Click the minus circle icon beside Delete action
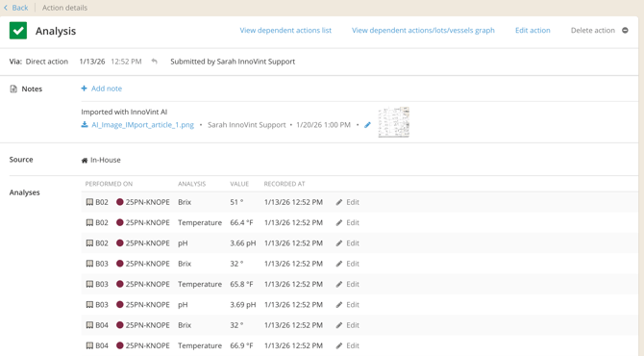This screenshot has width=644, height=356. tap(625, 31)
